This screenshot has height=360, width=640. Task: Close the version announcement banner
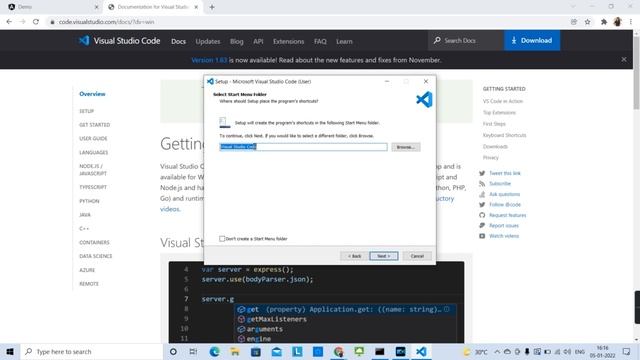624,60
